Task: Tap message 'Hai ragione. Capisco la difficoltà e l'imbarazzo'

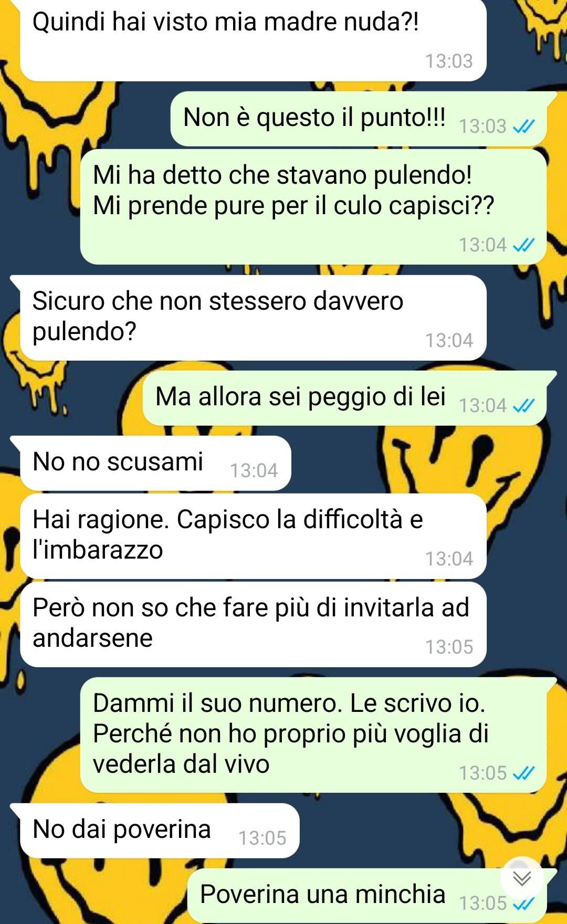Action: pyautogui.click(x=253, y=536)
